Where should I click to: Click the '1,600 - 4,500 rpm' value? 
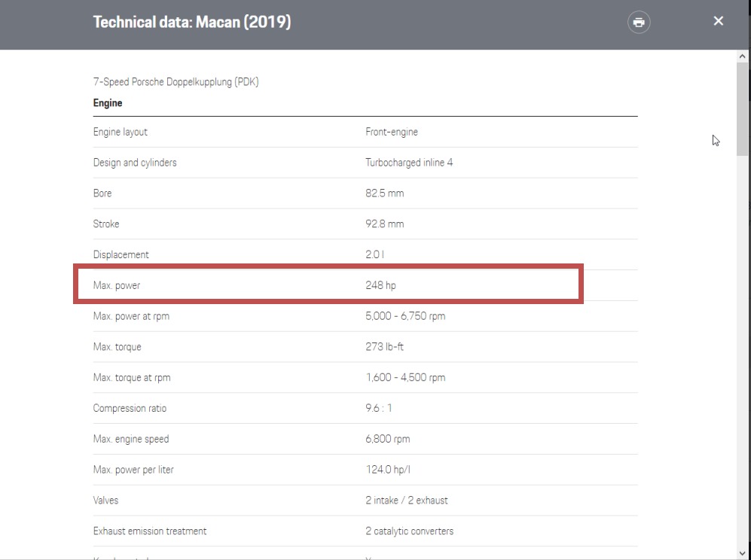pos(405,378)
